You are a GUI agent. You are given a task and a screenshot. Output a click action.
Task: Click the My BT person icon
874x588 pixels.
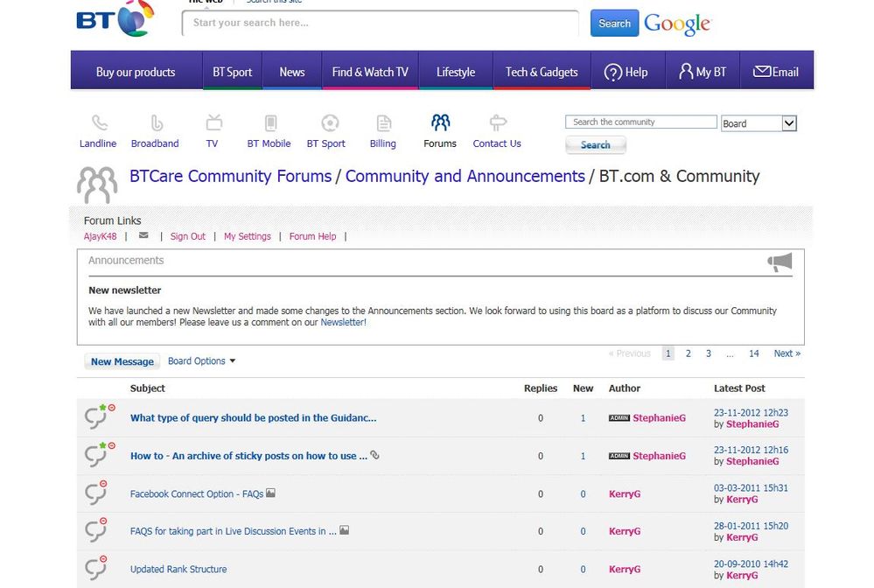(686, 72)
